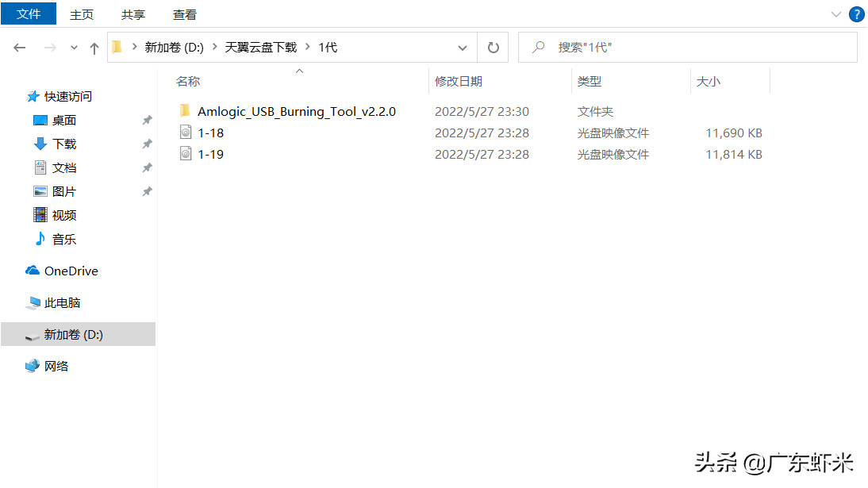The height and width of the screenshot is (488, 868).
Task: Sort files by 修改日期 column header
Action: pyautogui.click(x=459, y=81)
